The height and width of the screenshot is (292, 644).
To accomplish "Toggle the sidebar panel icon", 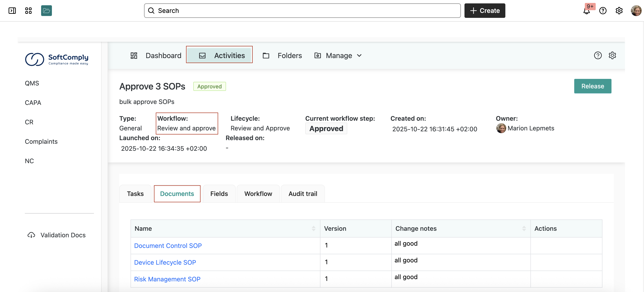I will pos(12,10).
